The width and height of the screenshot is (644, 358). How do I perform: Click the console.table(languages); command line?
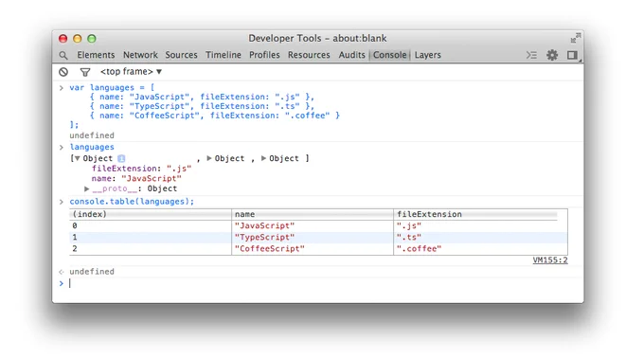pyautogui.click(x=132, y=202)
